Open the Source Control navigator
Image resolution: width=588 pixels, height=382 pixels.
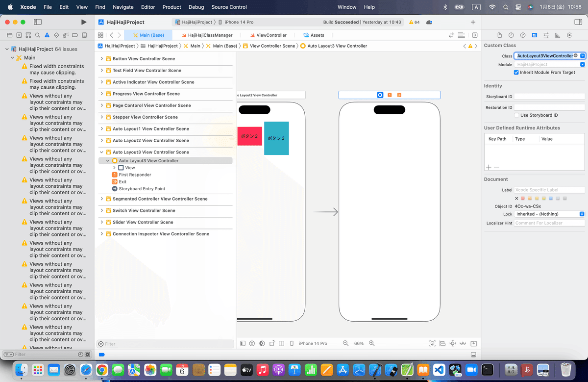[19, 35]
